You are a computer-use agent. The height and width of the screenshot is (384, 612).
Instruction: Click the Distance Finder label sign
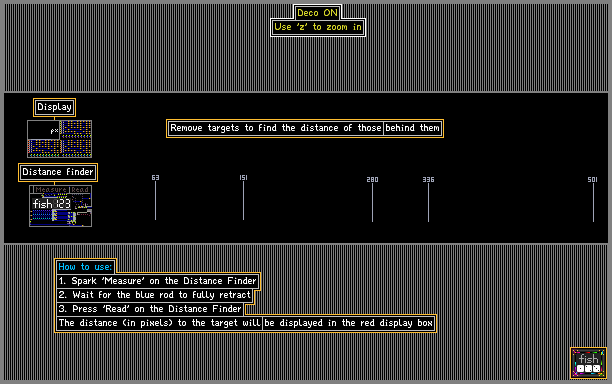point(58,172)
